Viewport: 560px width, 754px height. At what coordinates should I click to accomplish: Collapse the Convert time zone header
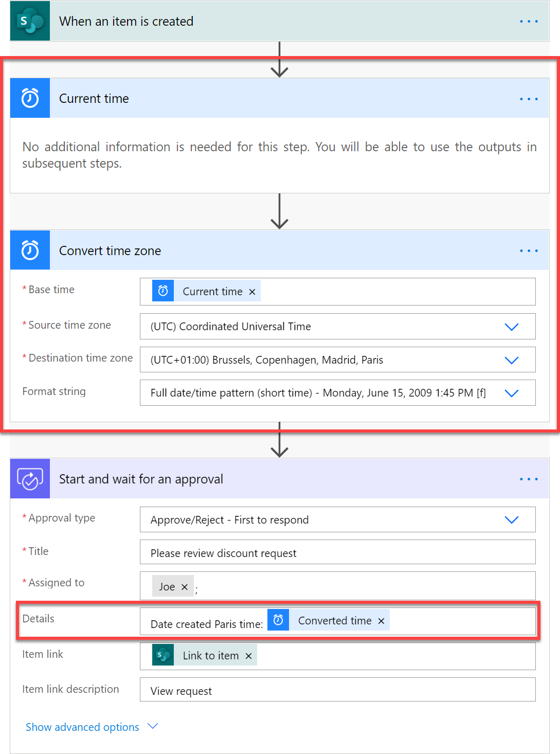tap(279, 250)
